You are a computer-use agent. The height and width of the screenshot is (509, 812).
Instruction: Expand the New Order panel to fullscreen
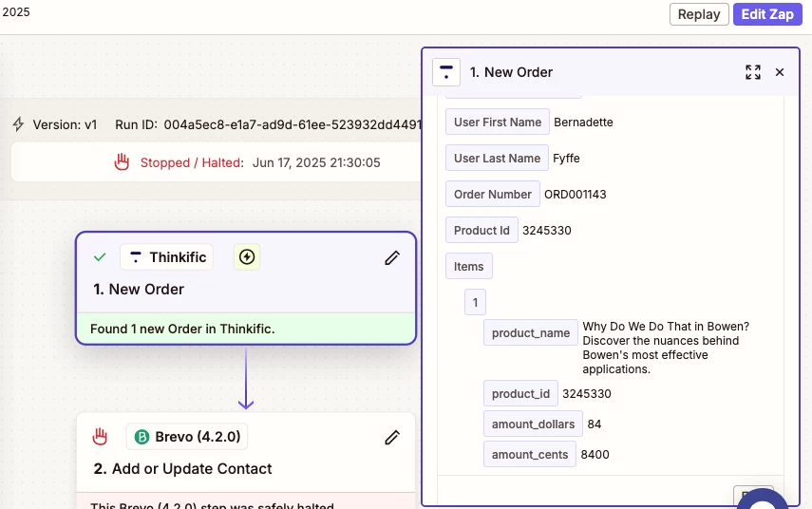(x=753, y=72)
